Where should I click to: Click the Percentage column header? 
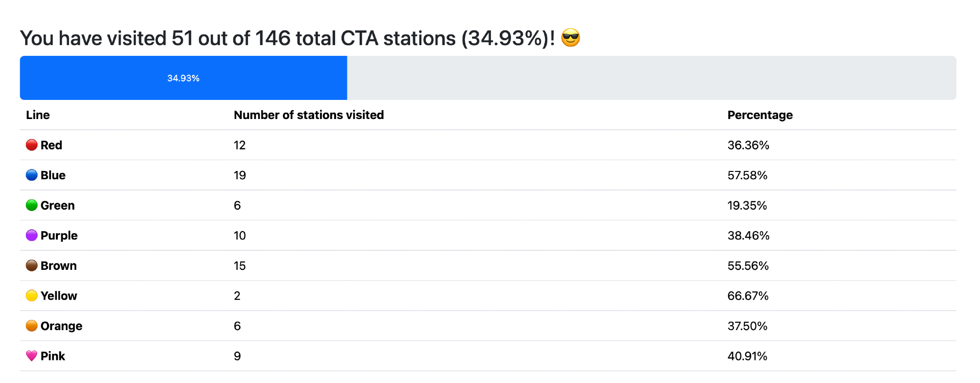point(759,115)
